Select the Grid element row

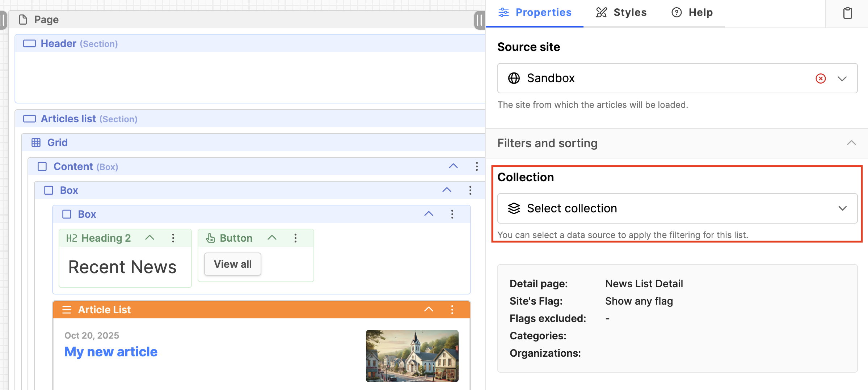point(253,143)
